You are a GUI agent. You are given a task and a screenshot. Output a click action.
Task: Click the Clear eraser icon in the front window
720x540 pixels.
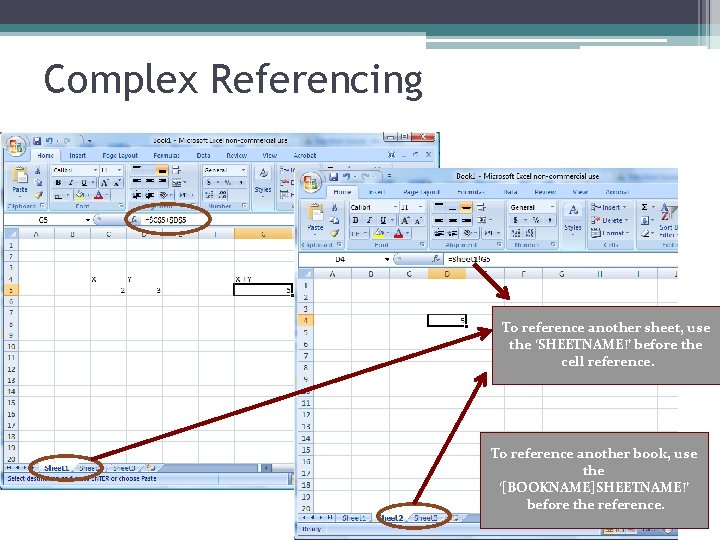(x=645, y=233)
